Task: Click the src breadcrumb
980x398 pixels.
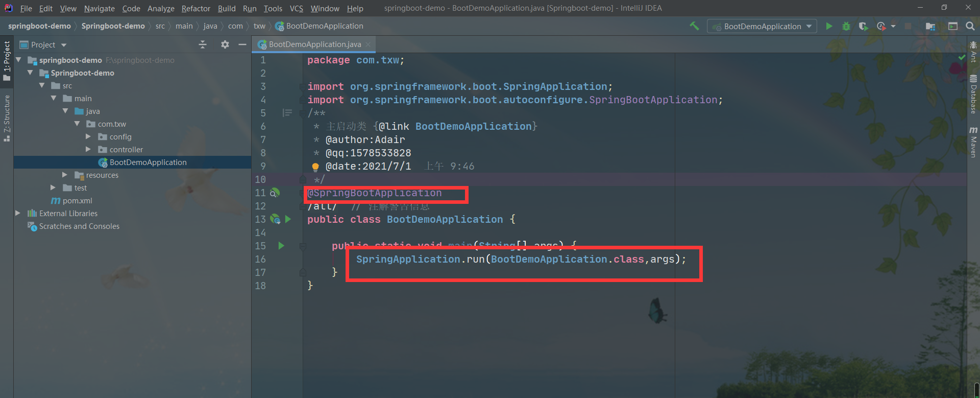Action: [x=160, y=26]
